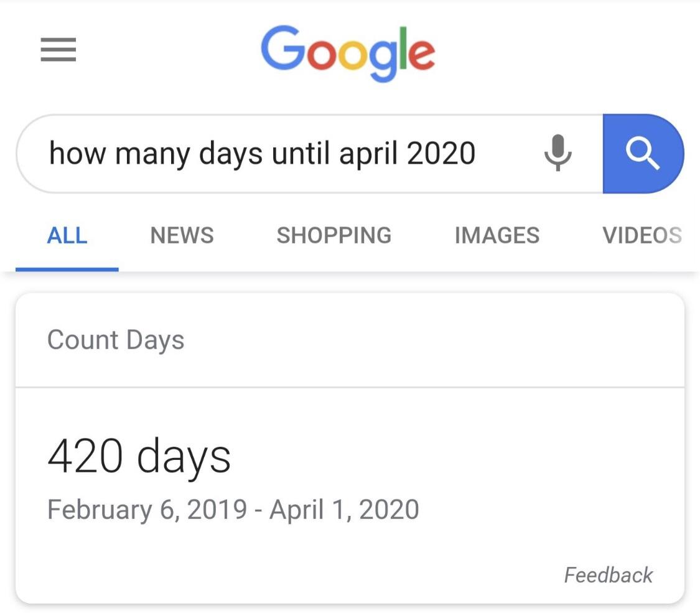Click the blue underline beneath ALL
Screen dimensions: 700x613
tap(67, 269)
